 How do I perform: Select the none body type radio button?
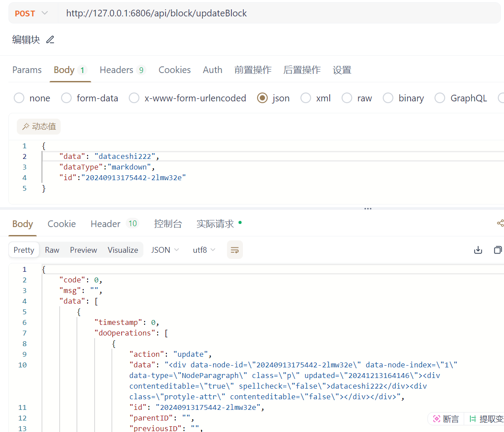tap(19, 98)
